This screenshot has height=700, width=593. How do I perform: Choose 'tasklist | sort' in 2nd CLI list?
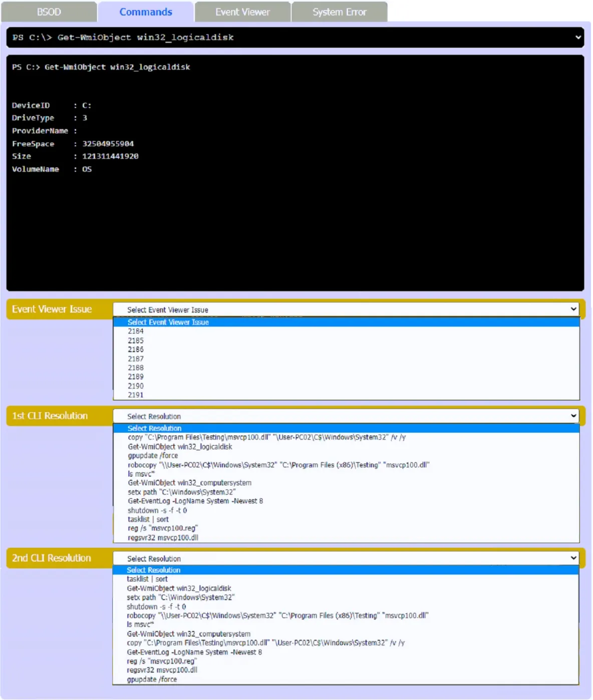(x=346, y=579)
